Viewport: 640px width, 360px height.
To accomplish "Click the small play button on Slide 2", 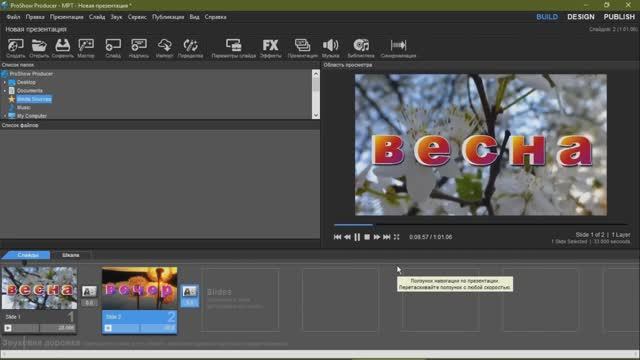I will tap(108, 328).
